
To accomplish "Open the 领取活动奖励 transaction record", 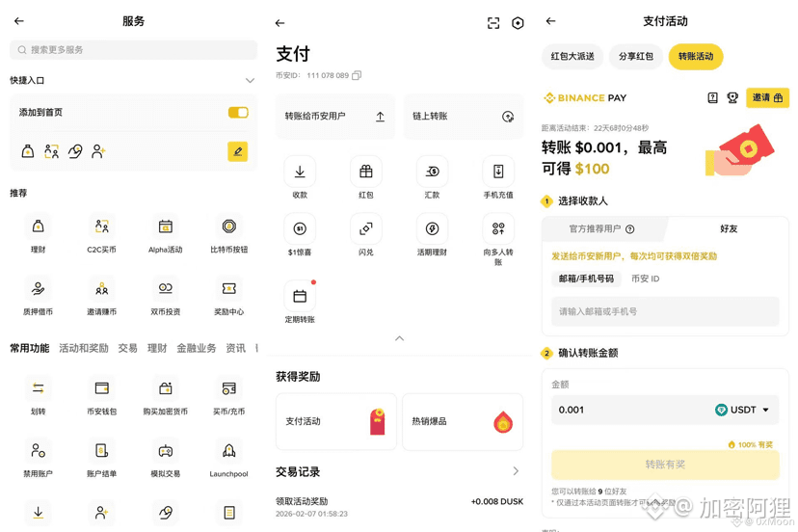I will 400,507.
